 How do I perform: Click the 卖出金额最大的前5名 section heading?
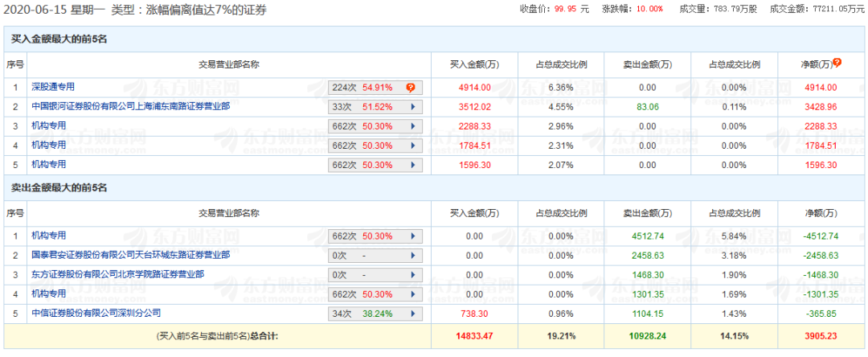[x=59, y=187]
